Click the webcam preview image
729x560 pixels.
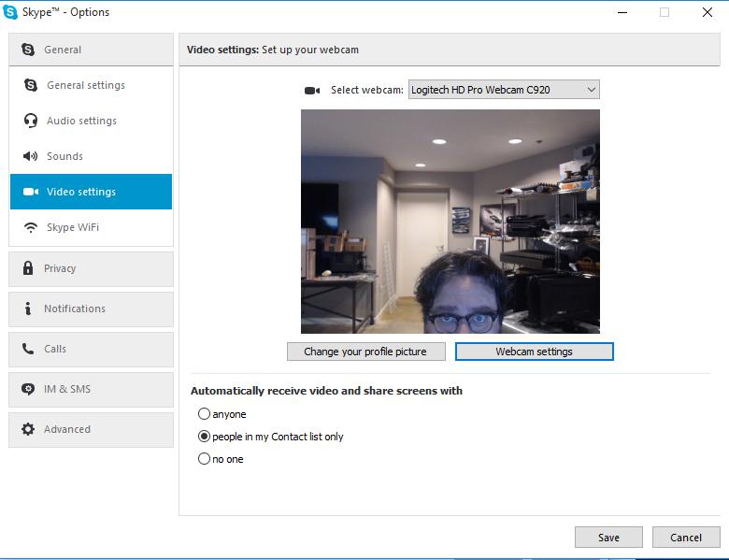450,222
